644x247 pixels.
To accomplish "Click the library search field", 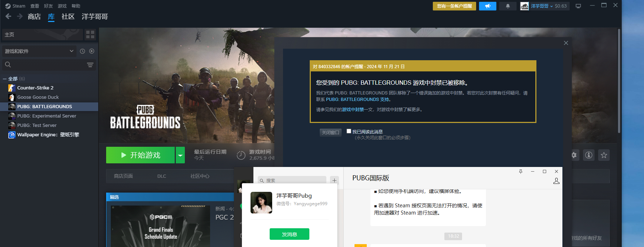I will [x=43, y=65].
